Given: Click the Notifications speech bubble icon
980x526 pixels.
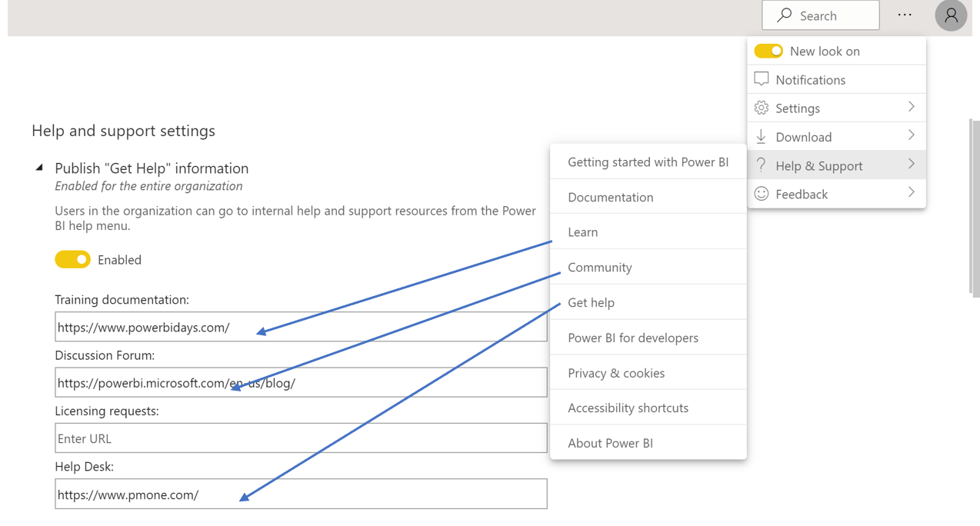Looking at the screenshot, I should (x=762, y=79).
